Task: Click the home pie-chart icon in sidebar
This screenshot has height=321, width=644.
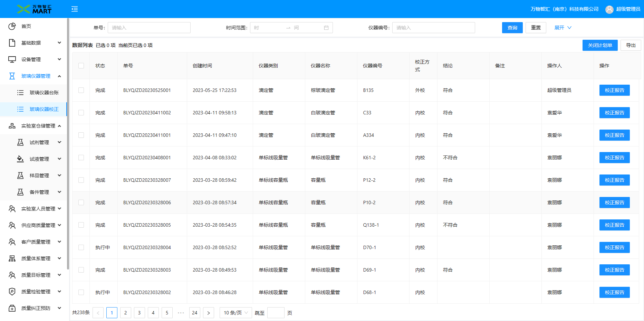Action: point(12,26)
